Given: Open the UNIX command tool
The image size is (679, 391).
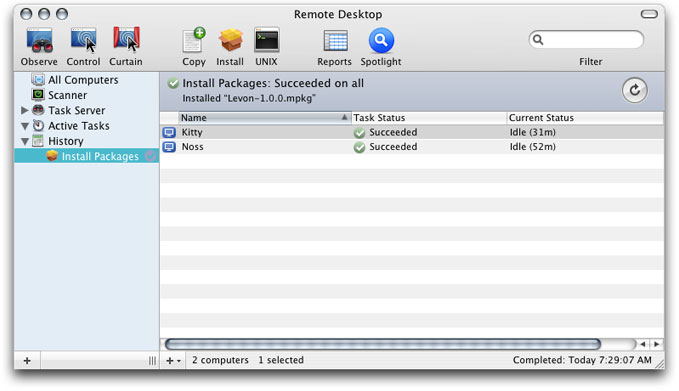Looking at the screenshot, I should (266, 40).
